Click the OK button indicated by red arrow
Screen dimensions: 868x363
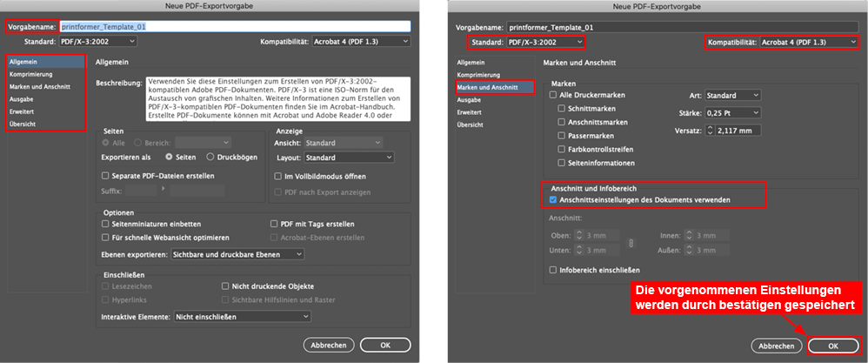pos(833,345)
